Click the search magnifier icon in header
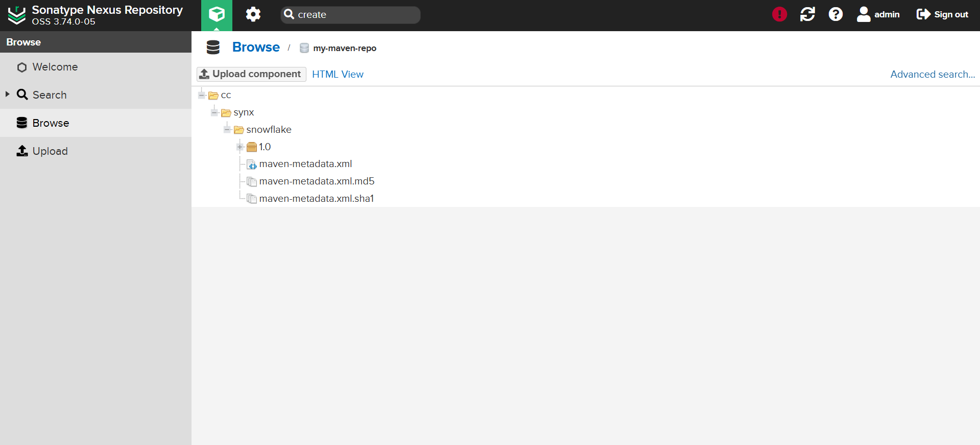The image size is (980, 445). [x=289, y=14]
